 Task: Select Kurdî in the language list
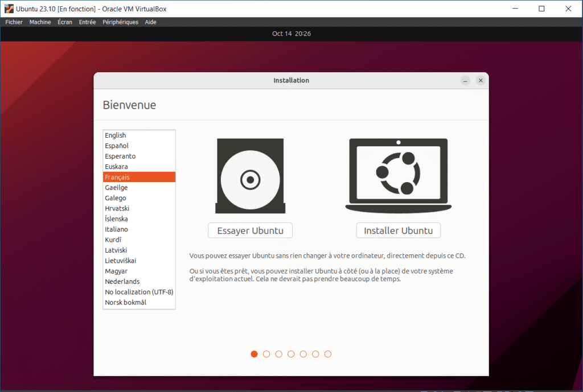point(139,240)
